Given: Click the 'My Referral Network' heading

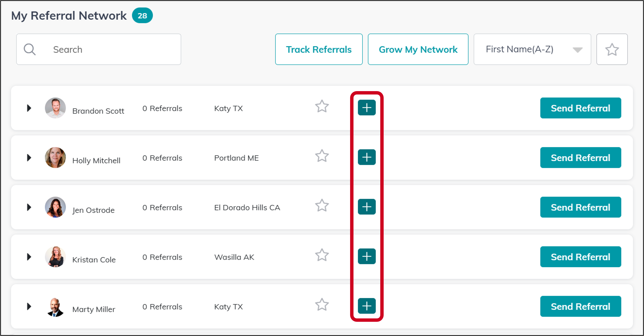Looking at the screenshot, I should tap(69, 15).
